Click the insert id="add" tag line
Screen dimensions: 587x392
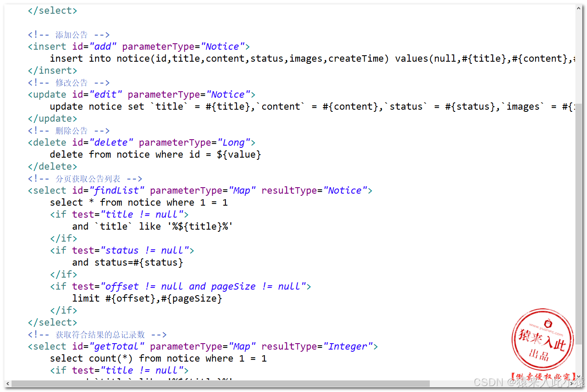[x=139, y=47]
